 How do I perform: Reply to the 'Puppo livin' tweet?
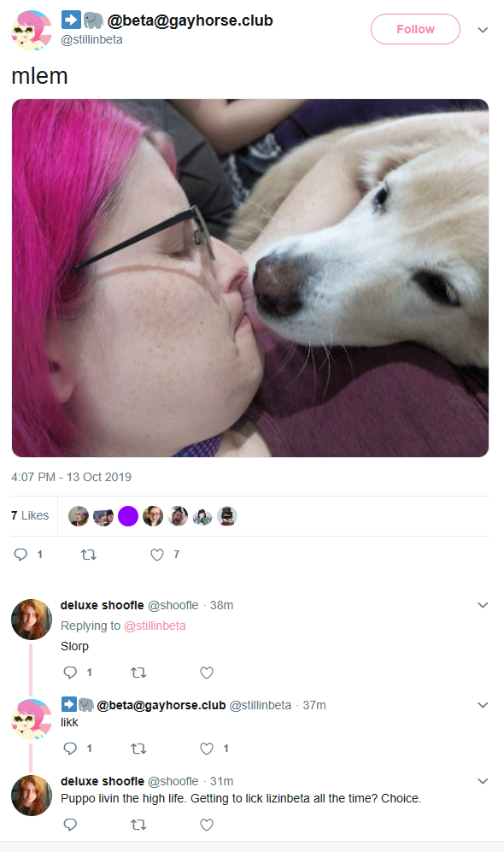click(x=70, y=825)
